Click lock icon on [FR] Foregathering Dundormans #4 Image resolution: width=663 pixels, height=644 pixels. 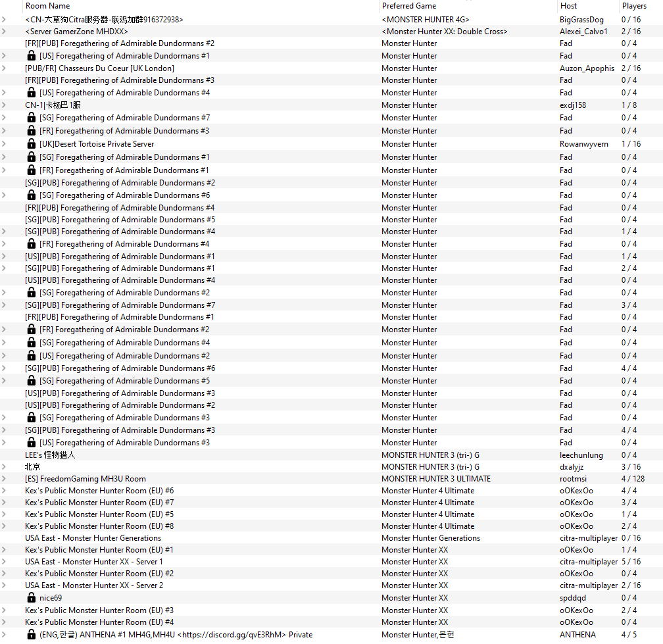[32, 243]
